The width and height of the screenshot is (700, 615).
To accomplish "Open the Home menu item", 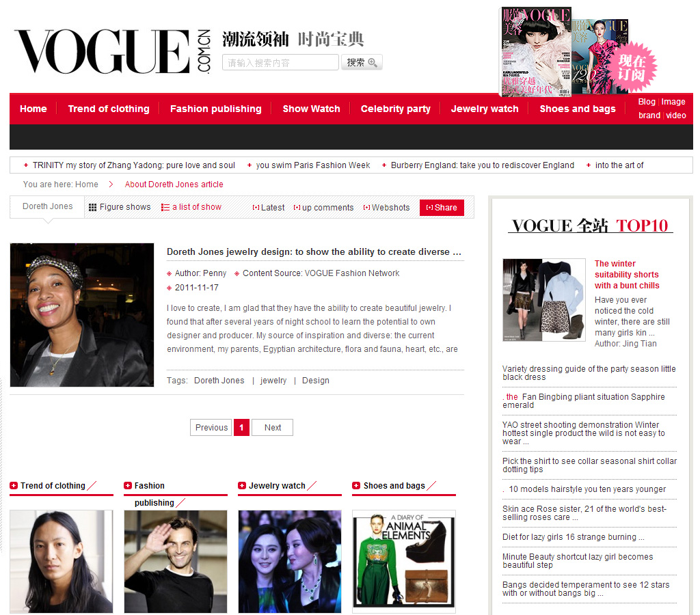I will [33, 109].
